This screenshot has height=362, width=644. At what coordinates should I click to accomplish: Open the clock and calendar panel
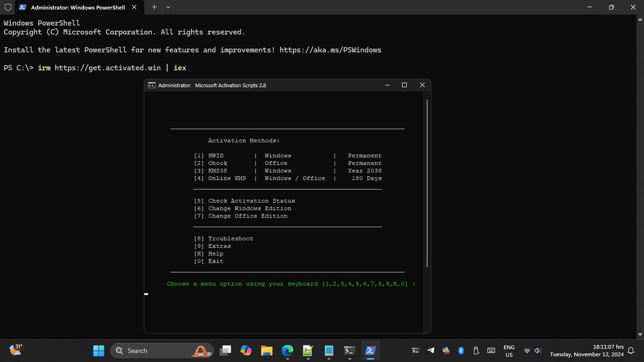(587, 350)
